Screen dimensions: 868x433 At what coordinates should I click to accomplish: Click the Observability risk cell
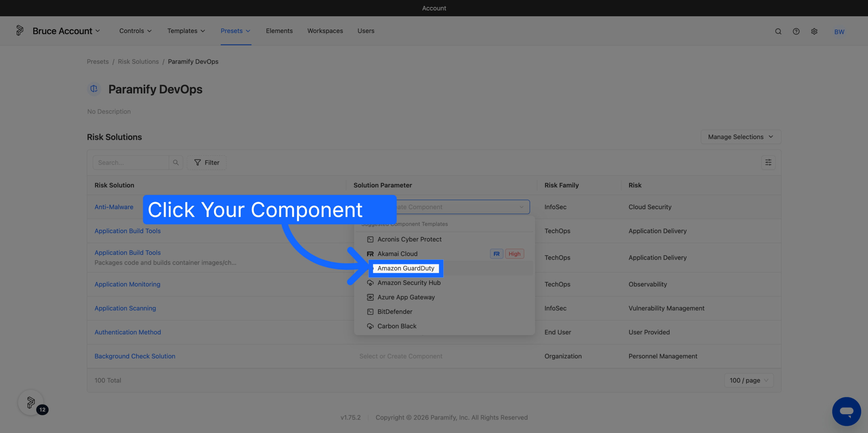pyautogui.click(x=648, y=284)
